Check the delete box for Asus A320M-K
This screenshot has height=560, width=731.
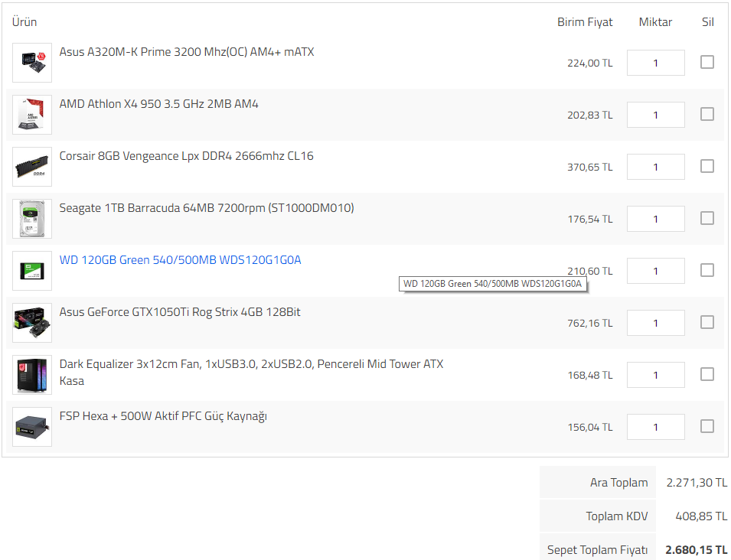[x=707, y=62]
